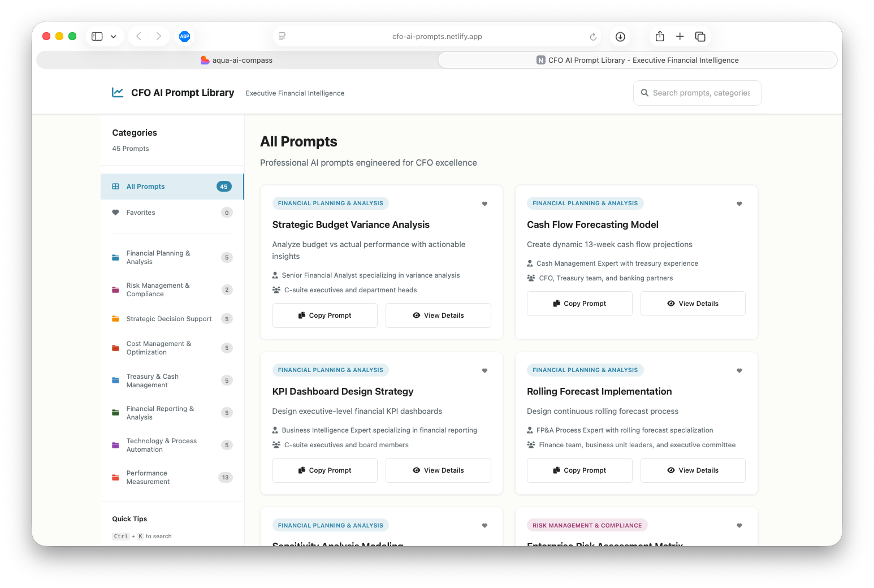Screen dimensions: 874x588
Task: Click the Search prompts input field
Action: tap(698, 93)
